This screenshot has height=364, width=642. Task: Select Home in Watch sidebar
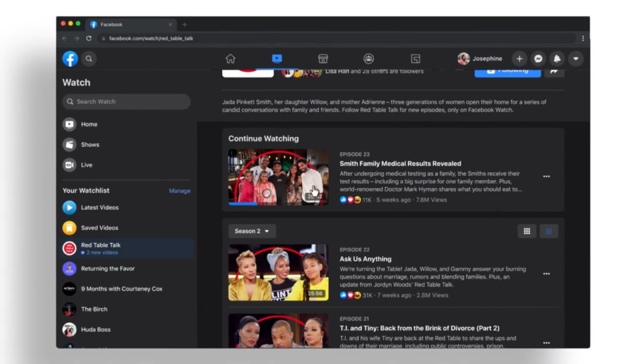(x=126, y=124)
